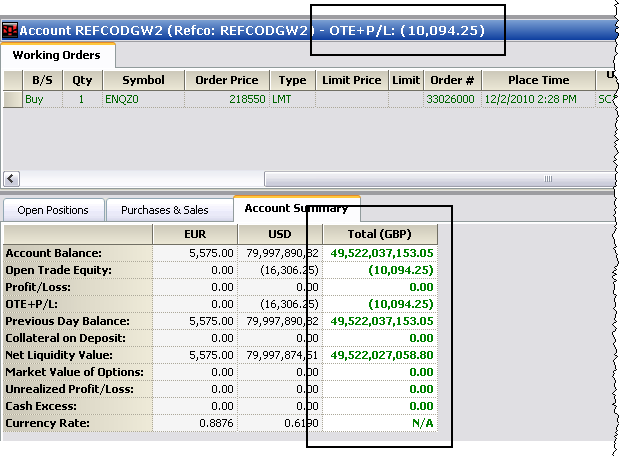Open the Open Positions tab
The height and width of the screenshot is (456, 619).
point(53,210)
